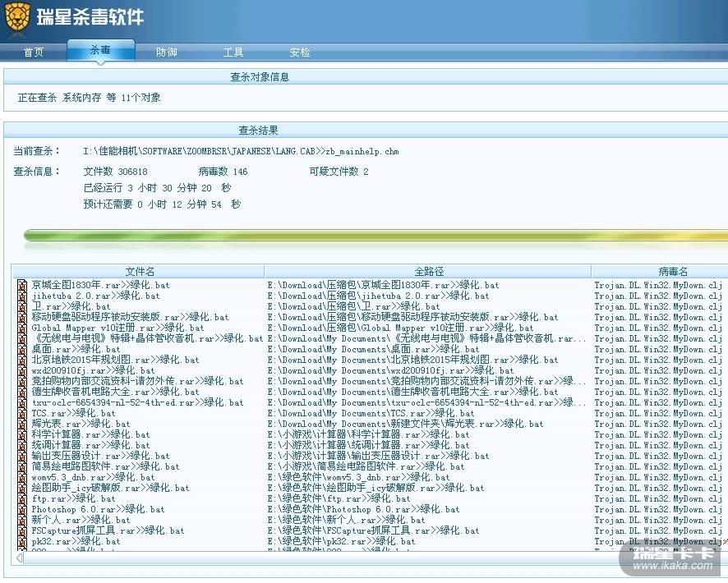Viewport: 728px width, 583px height.
Task: Click virus icon for 科学计算器.rar row
Action: [22, 434]
